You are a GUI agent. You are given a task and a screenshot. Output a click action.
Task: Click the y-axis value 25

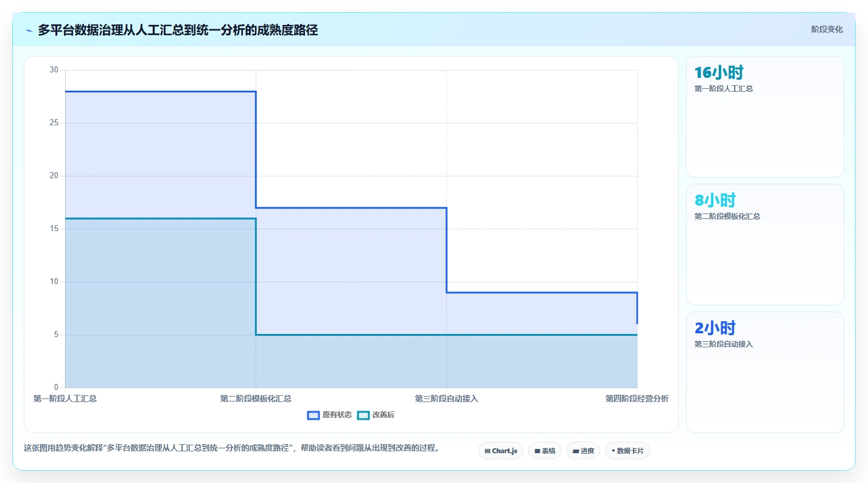tap(54, 123)
